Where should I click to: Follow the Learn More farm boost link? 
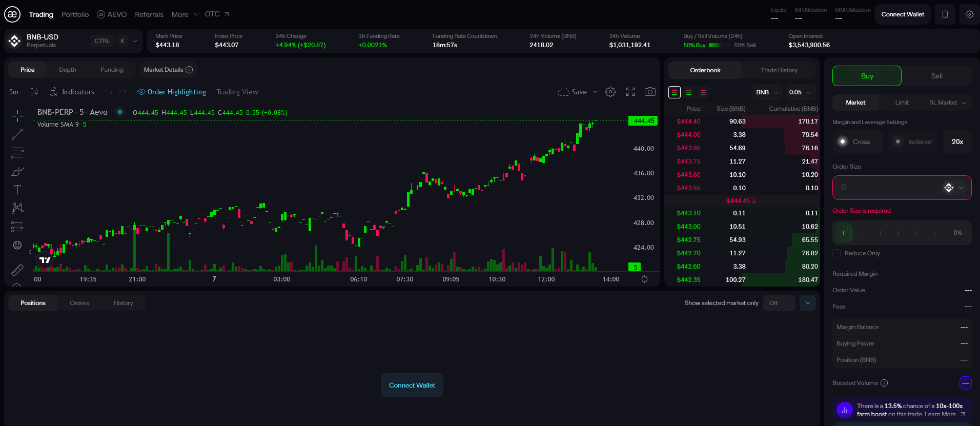(x=945, y=414)
